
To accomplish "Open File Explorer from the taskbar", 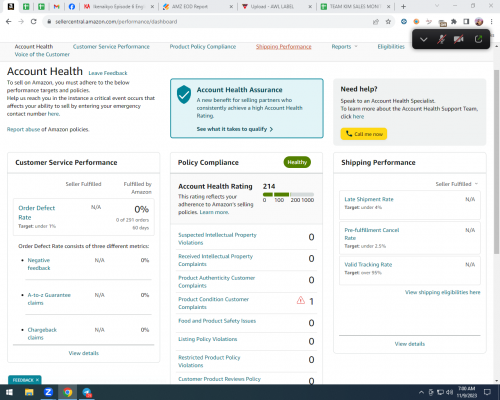I will tap(29, 392).
